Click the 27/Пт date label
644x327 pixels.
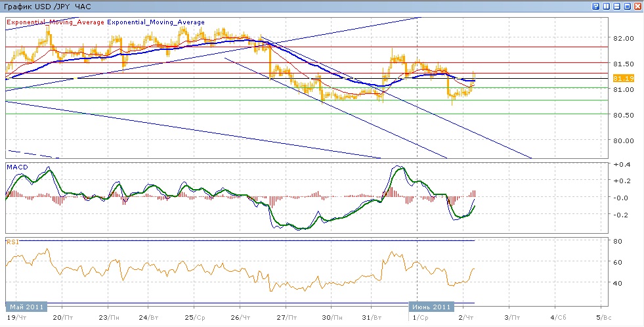click(287, 318)
